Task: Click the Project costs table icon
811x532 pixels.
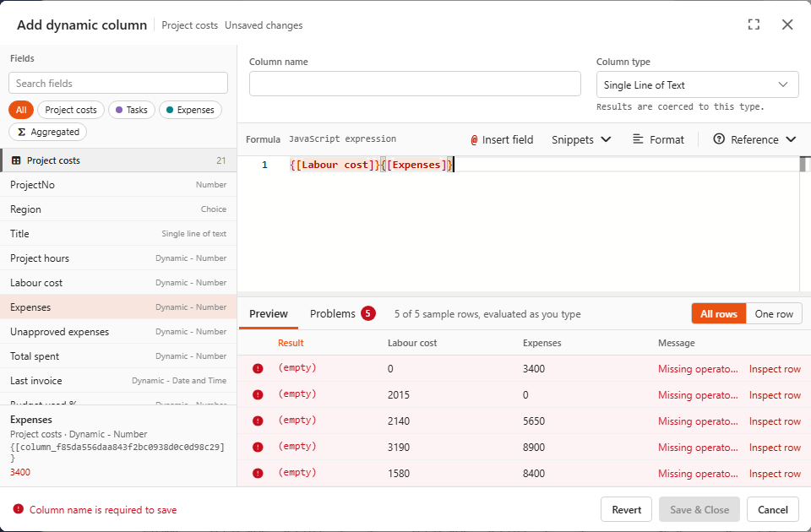Action: [16, 160]
